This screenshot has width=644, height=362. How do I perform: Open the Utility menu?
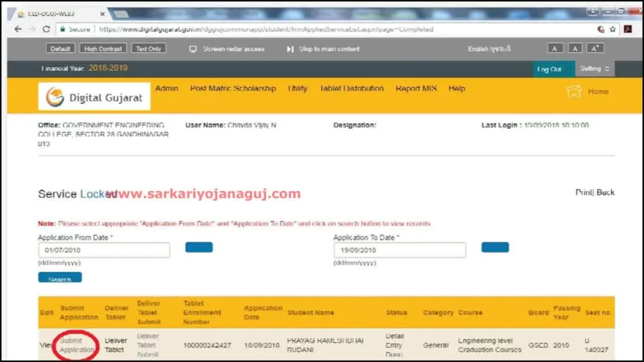pos(297,89)
